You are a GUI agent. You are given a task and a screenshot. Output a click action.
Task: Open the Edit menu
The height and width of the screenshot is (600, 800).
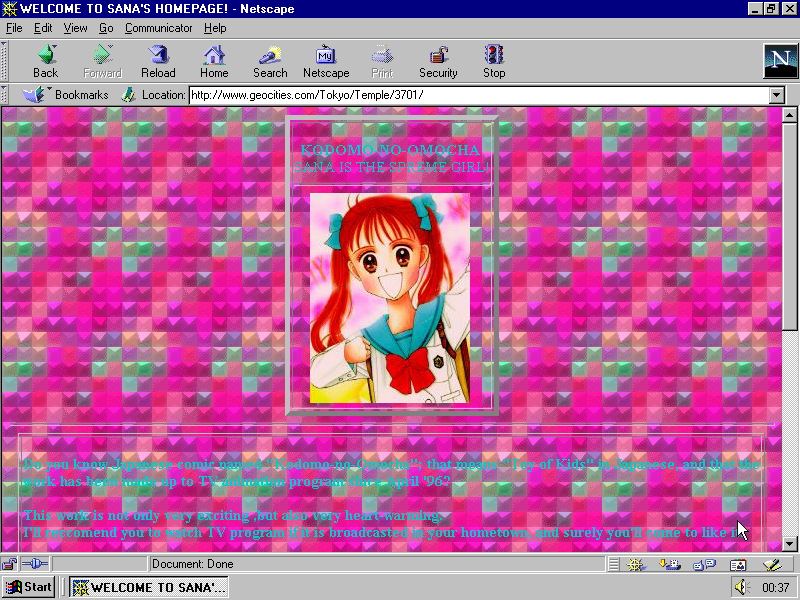click(x=43, y=28)
